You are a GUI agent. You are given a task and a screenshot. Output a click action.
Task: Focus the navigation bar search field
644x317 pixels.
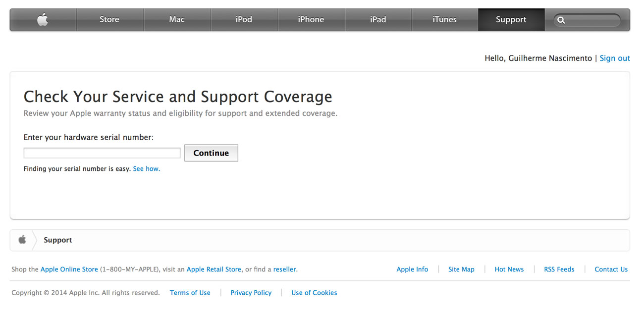coord(587,20)
